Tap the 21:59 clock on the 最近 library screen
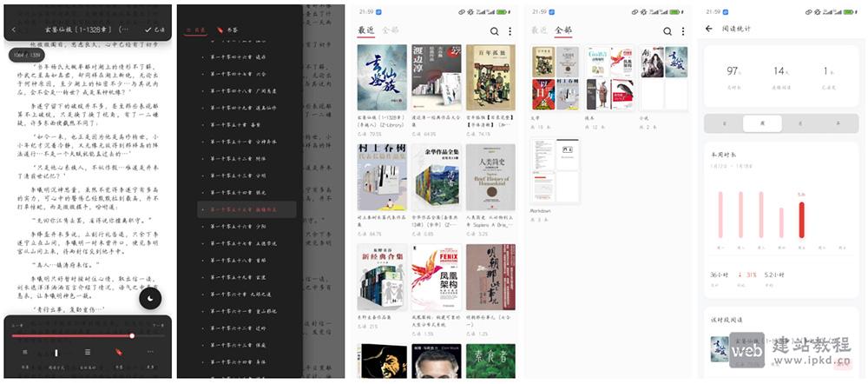The width and height of the screenshot is (868, 384). pos(366,11)
